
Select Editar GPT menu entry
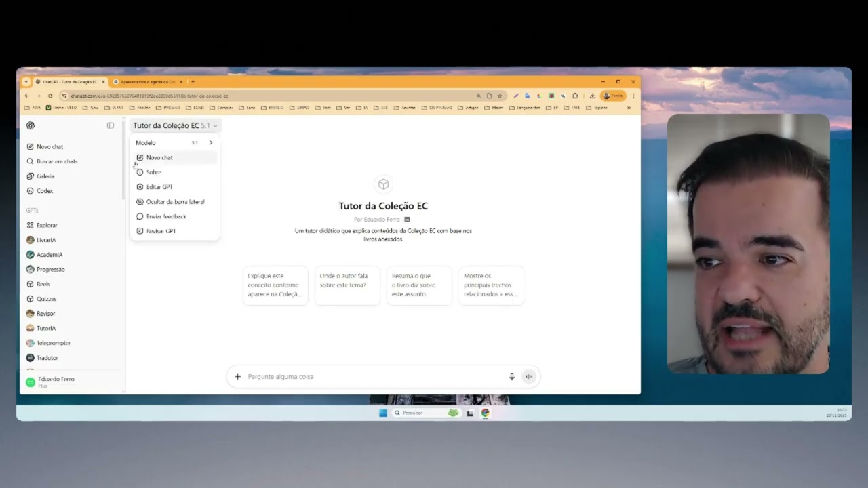(x=174, y=187)
